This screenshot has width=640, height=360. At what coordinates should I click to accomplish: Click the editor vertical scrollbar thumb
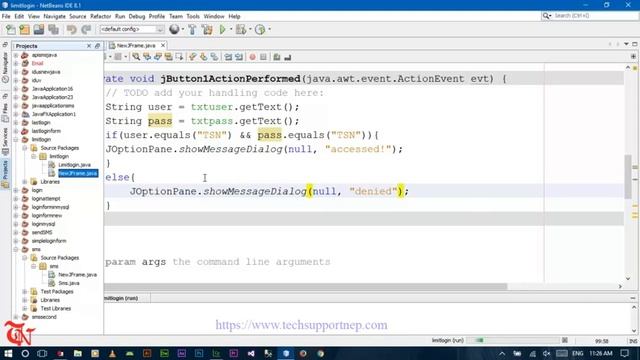tap(628, 177)
